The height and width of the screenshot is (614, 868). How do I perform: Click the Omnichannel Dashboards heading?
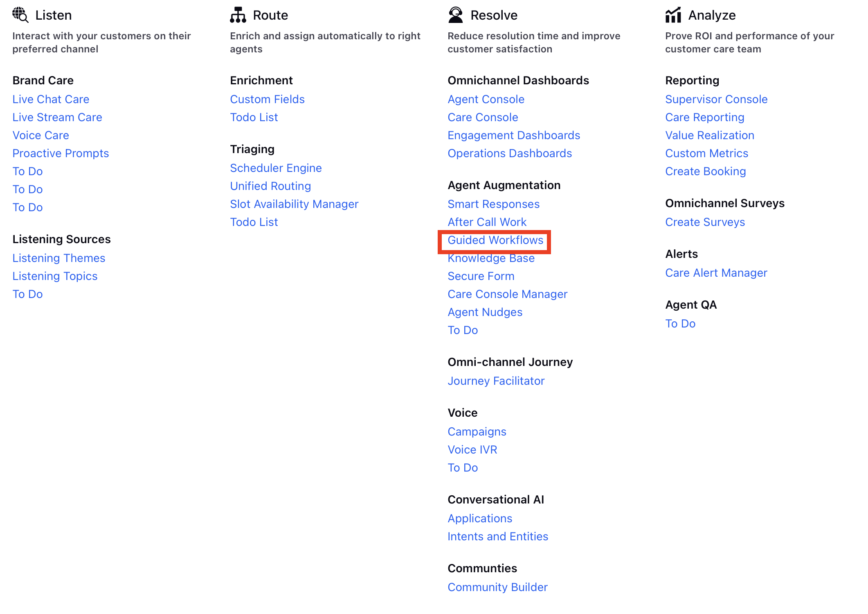518,81
